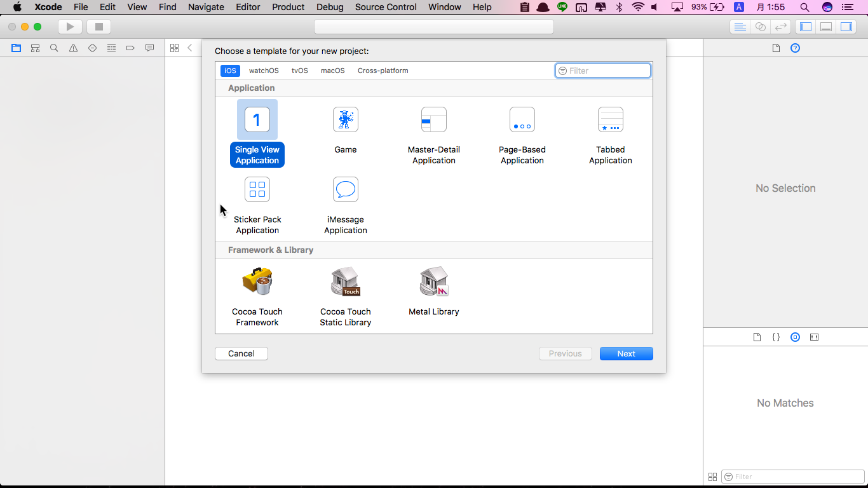The width and height of the screenshot is (868, 488).
Task: Open the Product menu
Action: coord(288,7)
